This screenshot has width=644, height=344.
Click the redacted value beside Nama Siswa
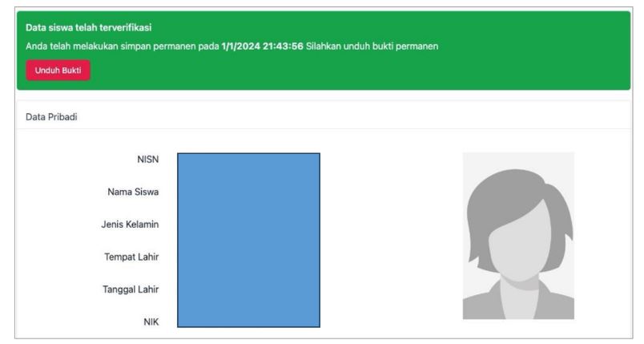tap(248, 192)
